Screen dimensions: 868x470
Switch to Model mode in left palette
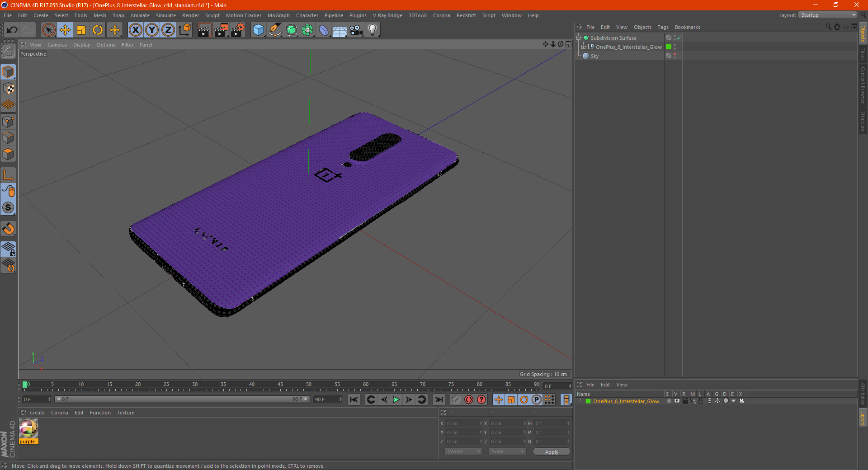click(8, 72)
